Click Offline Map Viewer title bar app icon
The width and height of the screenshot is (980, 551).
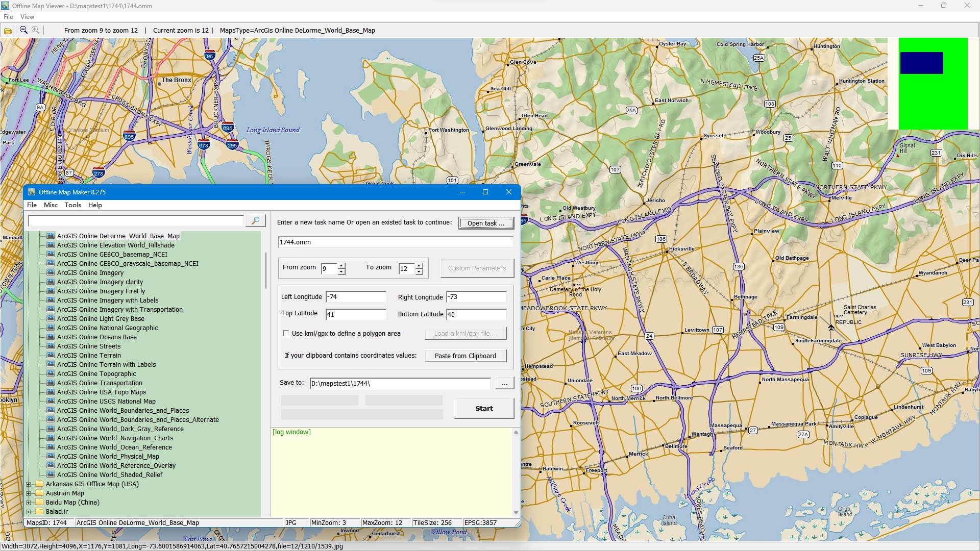tap(6, 6)
